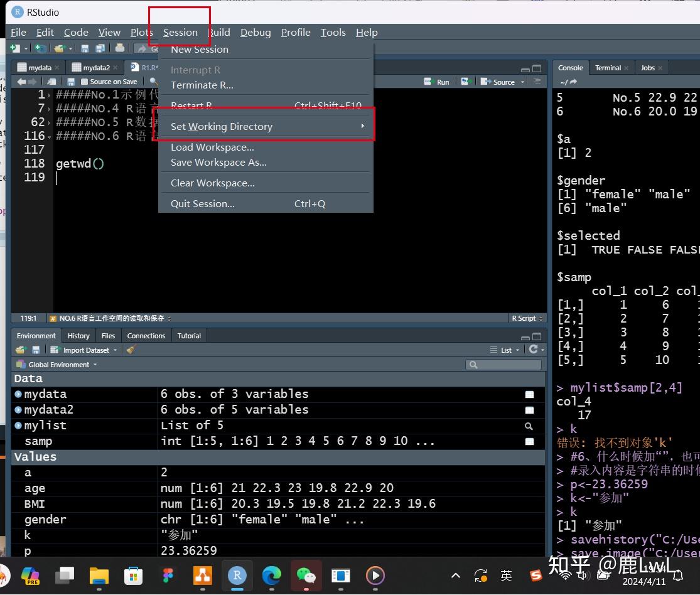Open Microsoft Edge from the taskbar
Image resolution: width=700 pixels, height=595 pixels.
pyautogui.click(x=271, y=575)
